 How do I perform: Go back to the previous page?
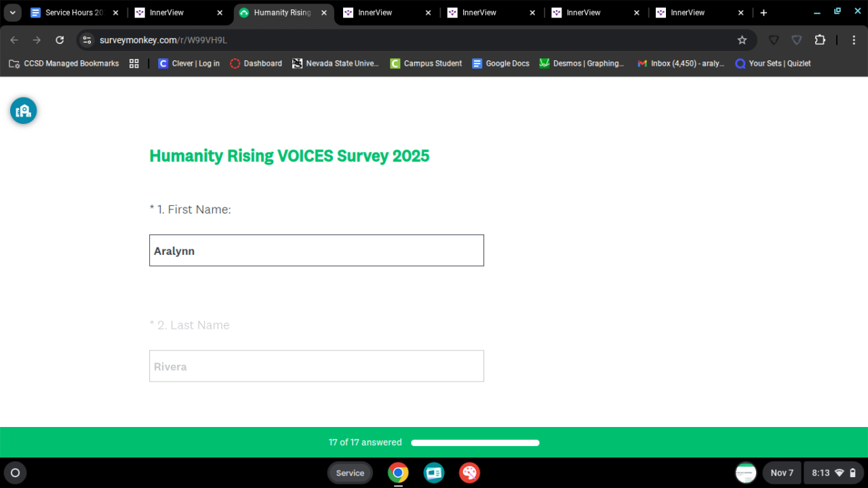click(14, 40)
